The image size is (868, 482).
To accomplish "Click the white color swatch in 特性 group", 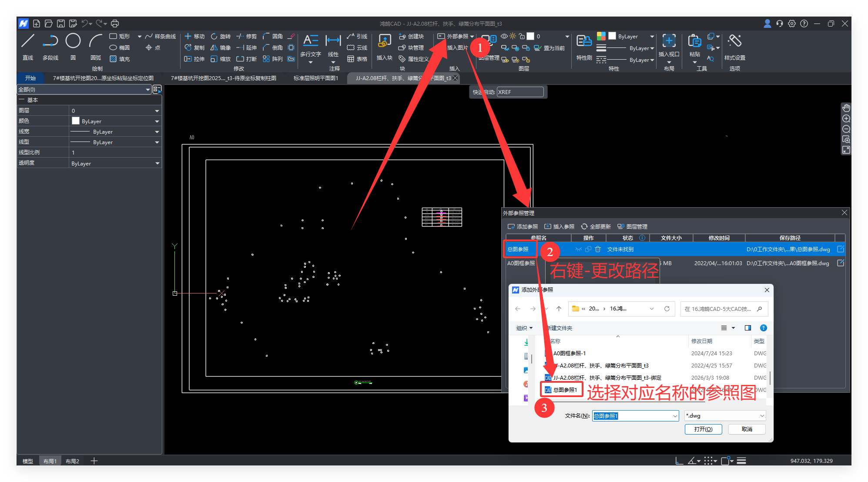I will coord(612,36).
